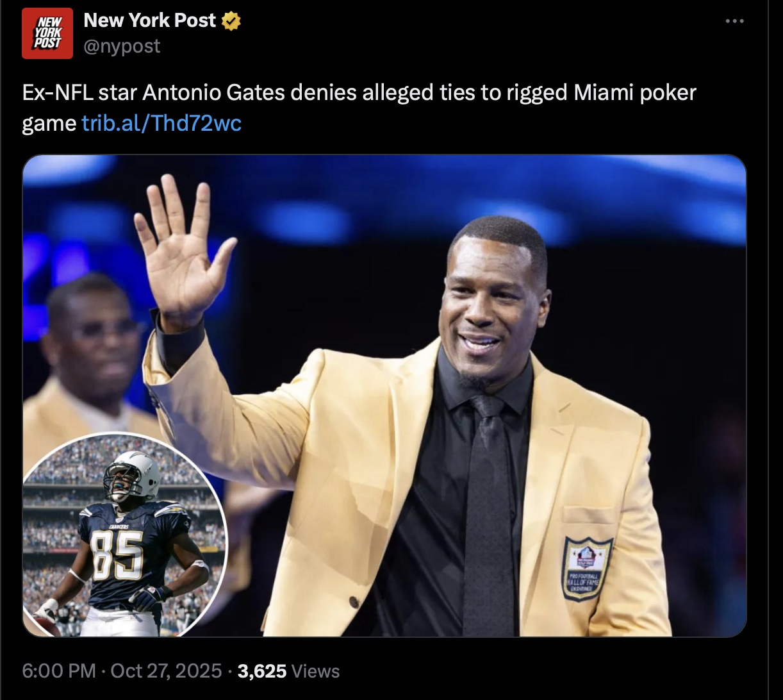Click the 3,625 Views count

point(288,671)
